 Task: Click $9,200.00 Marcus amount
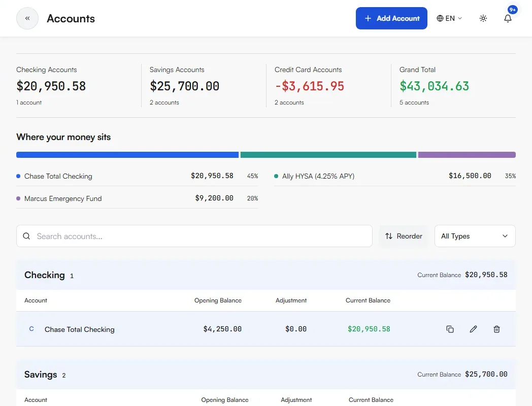(x=214, y=198)
